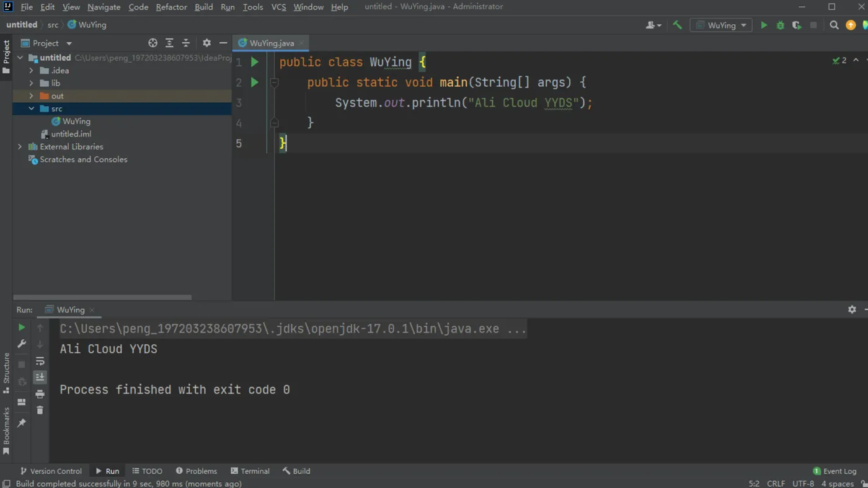
Task: Fold the main method at line 2
Action: click(x=274, y=82)
